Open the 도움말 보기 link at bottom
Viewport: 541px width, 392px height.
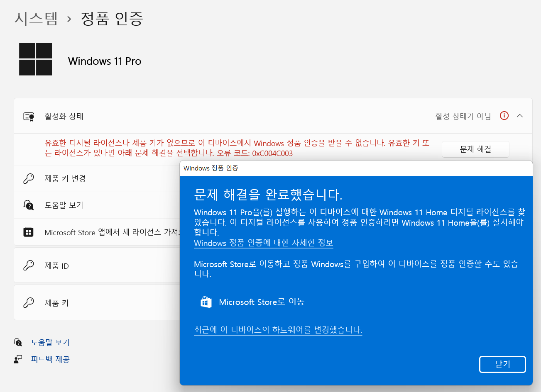tap(50, 342)
